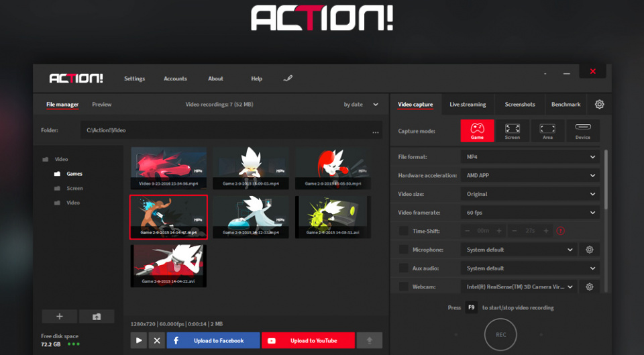This screenshot has width=644, height=355.
Task: Open the About menu
Action: pyautogui.click(x=215, y=79)
